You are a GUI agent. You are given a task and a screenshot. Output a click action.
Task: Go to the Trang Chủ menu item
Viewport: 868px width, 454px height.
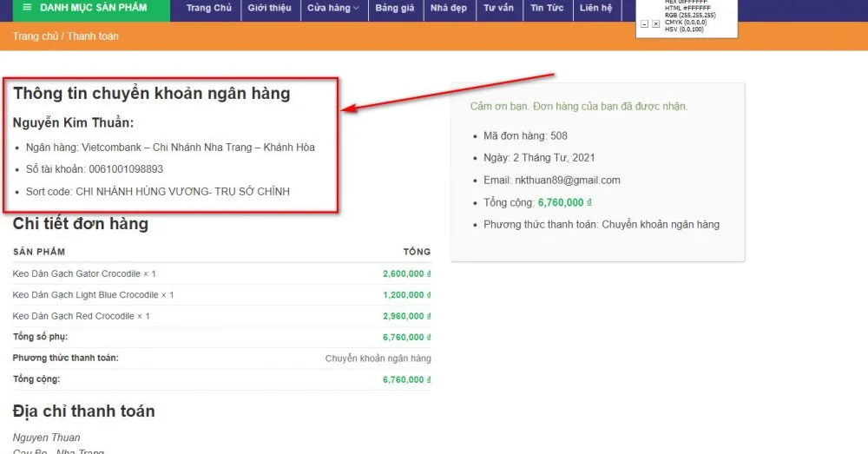(209, 8)
